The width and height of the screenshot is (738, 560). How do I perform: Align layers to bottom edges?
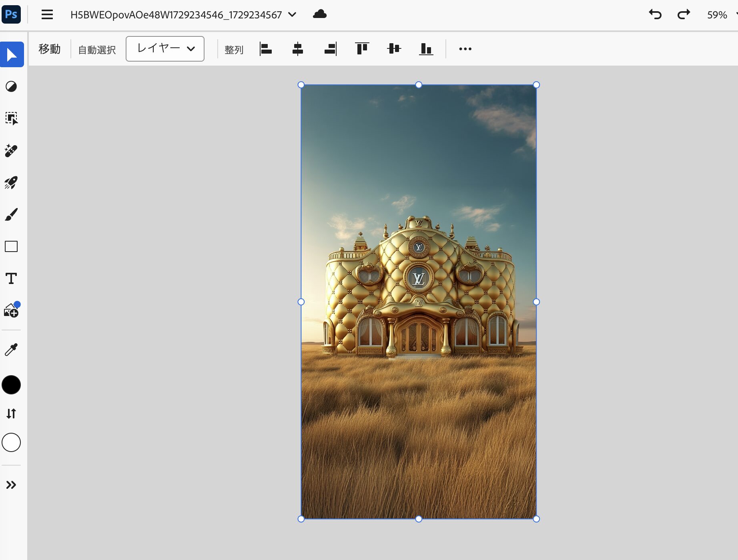[426, 49]
